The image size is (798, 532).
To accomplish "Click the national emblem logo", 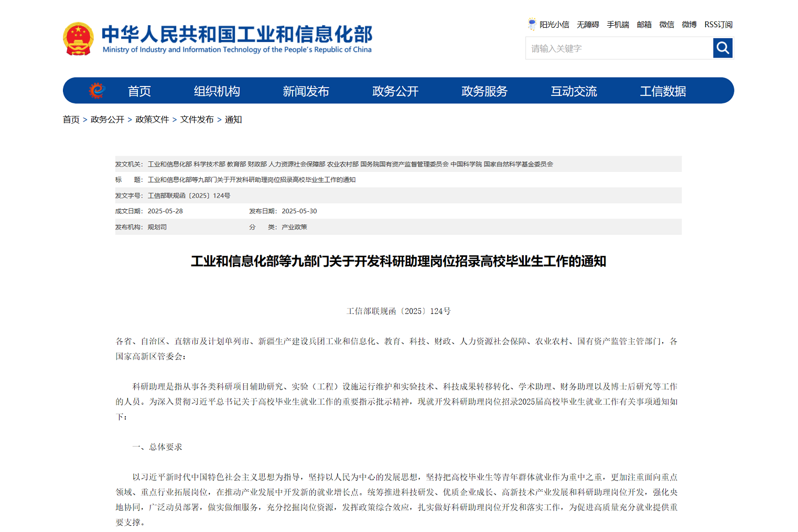I will (x=78, y=38).
